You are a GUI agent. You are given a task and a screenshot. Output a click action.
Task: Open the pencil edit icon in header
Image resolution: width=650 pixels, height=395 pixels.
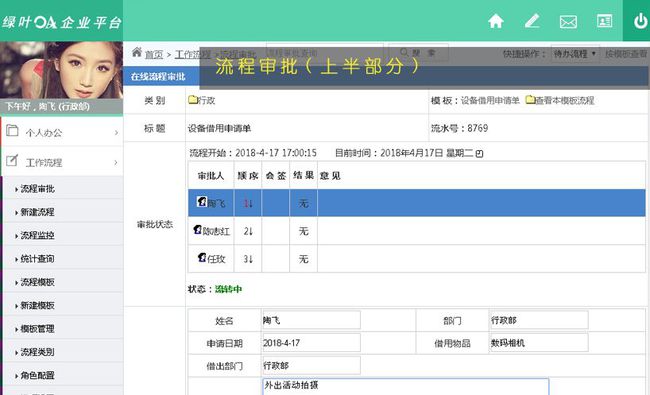tap(532, 21)
